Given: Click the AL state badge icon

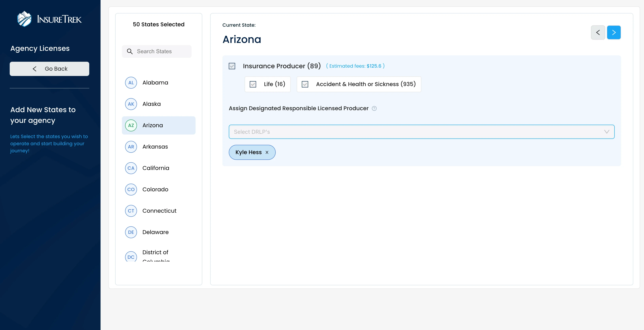Looking at the screenshot, I should 131,83.
